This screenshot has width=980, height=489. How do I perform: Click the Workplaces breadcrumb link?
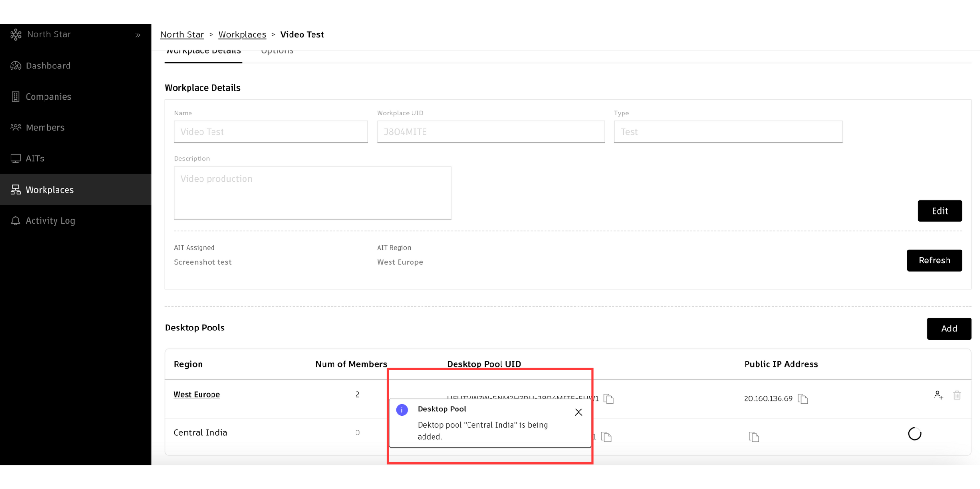click(x=242, y=34)
